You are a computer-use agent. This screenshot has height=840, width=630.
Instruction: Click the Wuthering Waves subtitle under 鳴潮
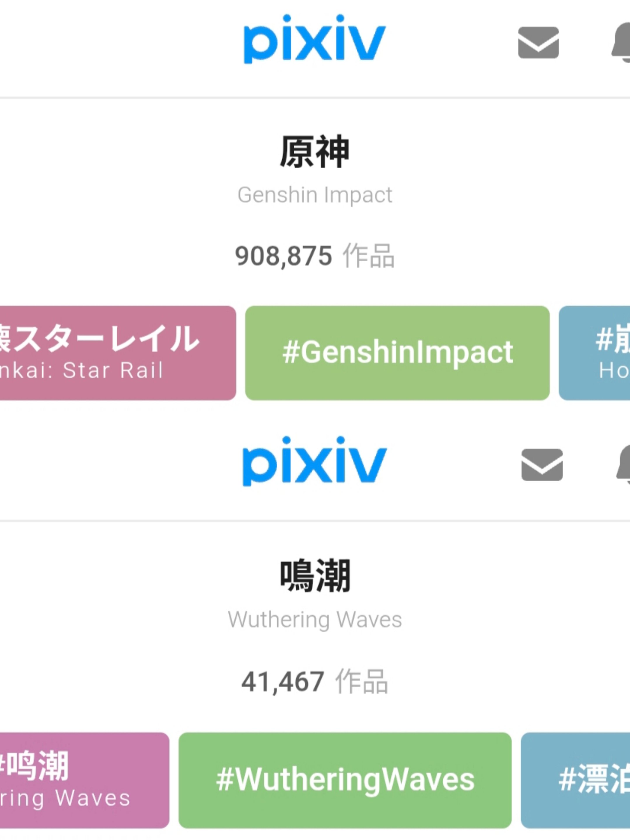[315, 619]
